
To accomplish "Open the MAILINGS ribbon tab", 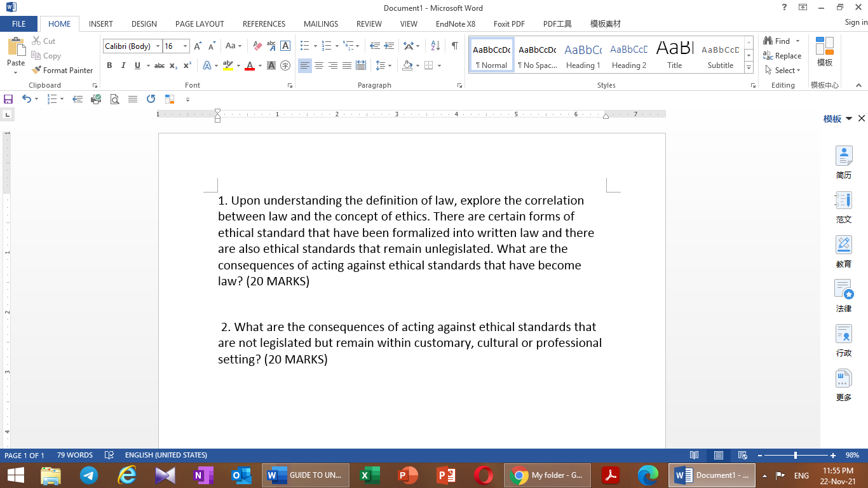I will (x=320, y=24).
